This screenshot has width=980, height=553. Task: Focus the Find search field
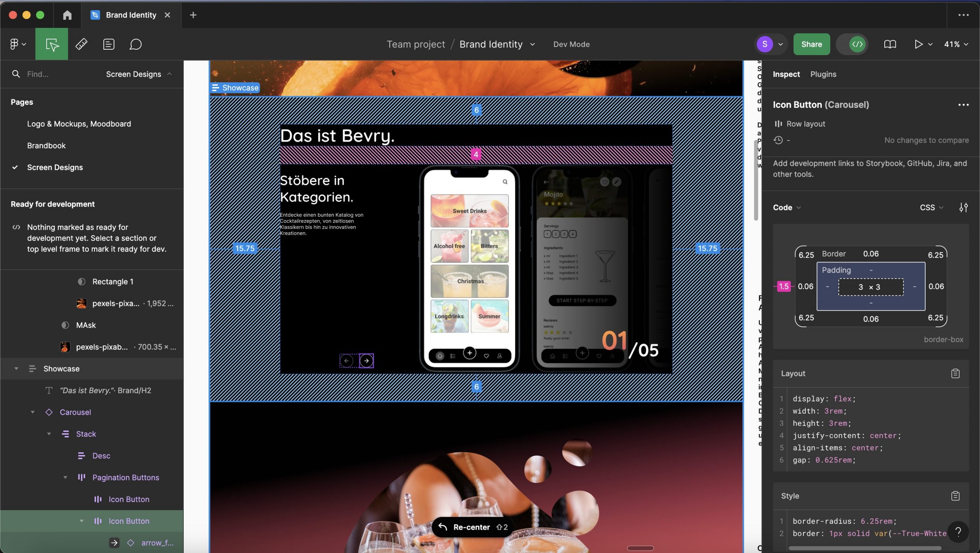54,74
